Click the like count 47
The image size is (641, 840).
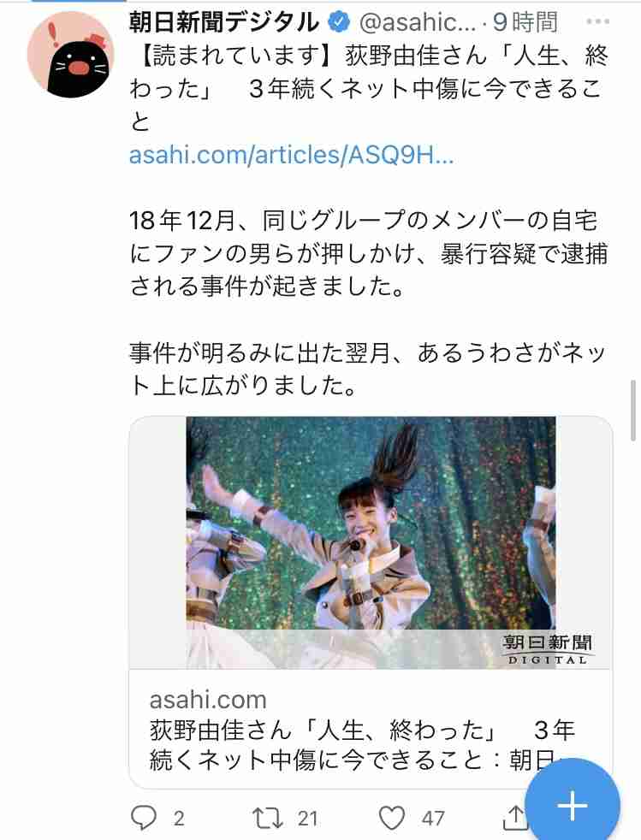433,819
